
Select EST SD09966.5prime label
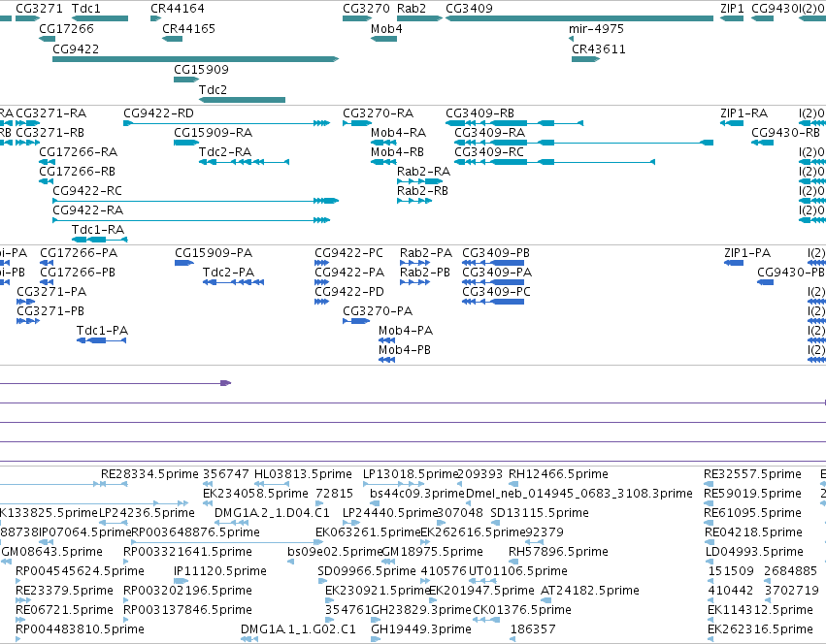pos(367,571)
